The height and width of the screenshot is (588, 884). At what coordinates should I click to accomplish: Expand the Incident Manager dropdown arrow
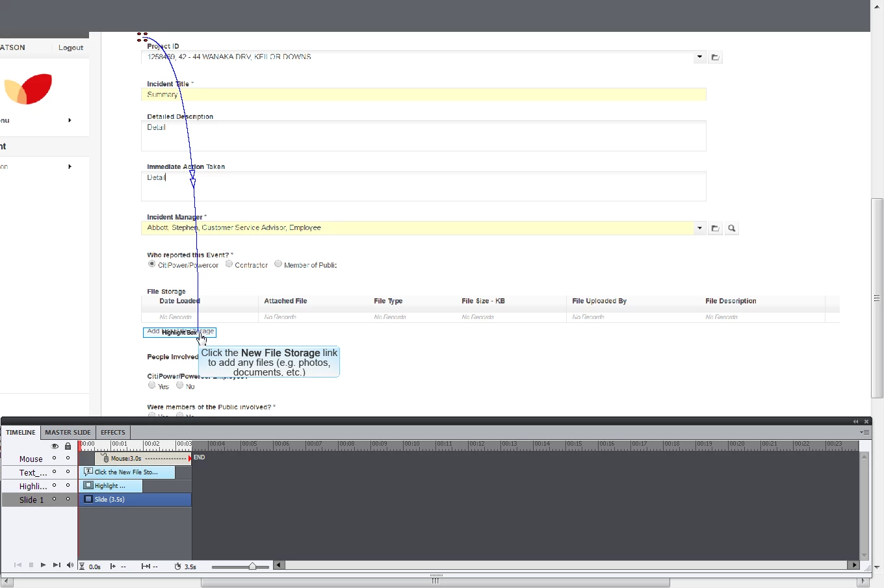[x=699, y=228]
